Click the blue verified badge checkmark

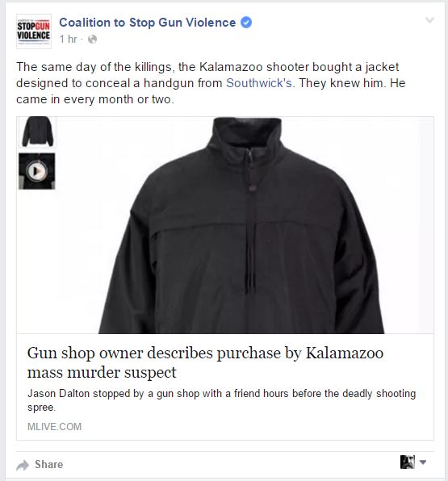pos(246,23)
